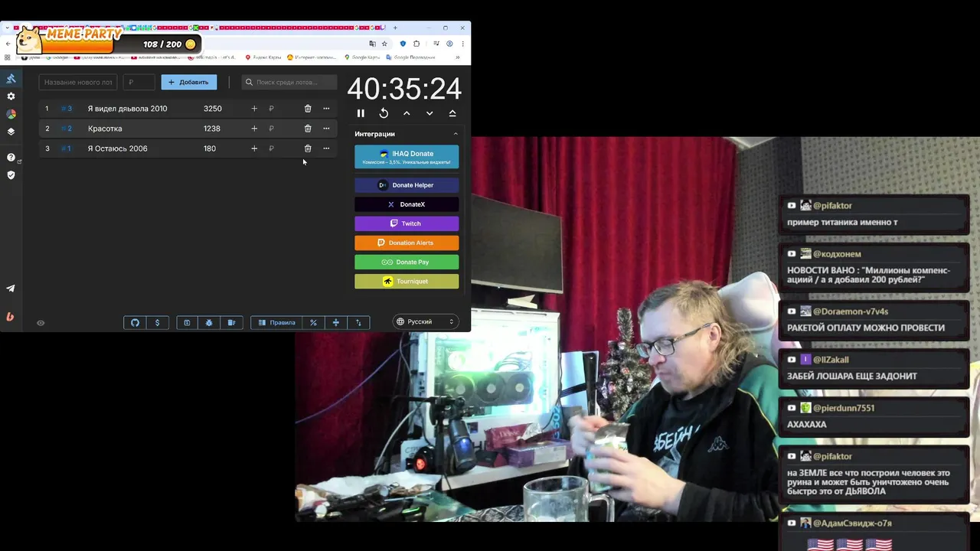This screenshot has width=980, height=551.
Task: Click ruble add field in Красотка row
Action: (x=280, y=129)
